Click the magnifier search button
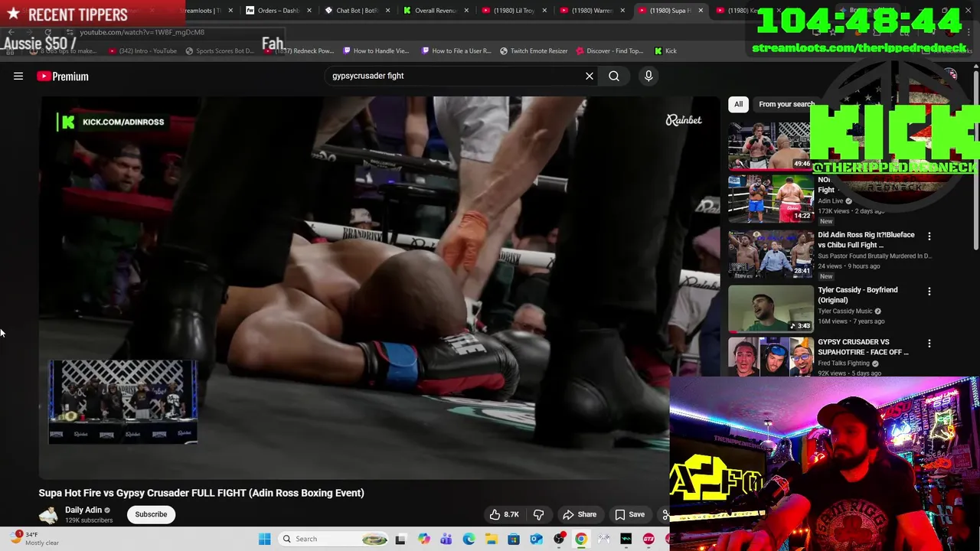 coord(614,76)
